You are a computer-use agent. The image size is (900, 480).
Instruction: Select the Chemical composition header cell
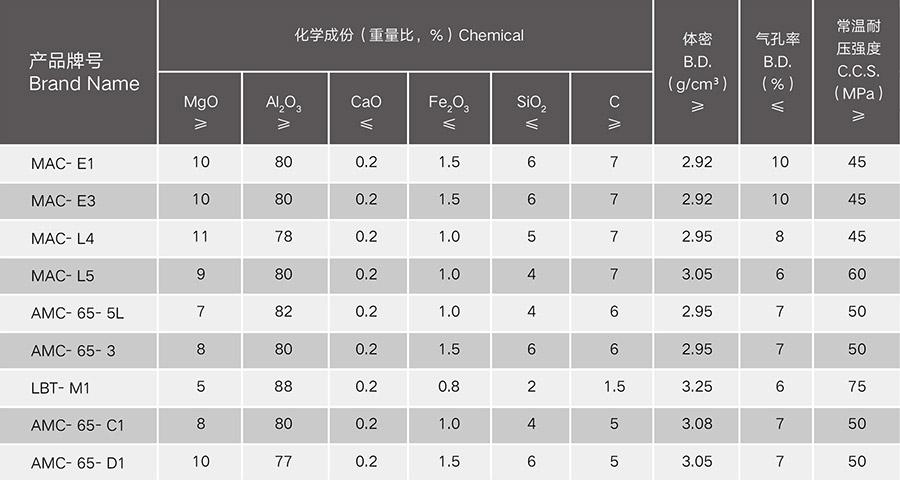(406, 36)
